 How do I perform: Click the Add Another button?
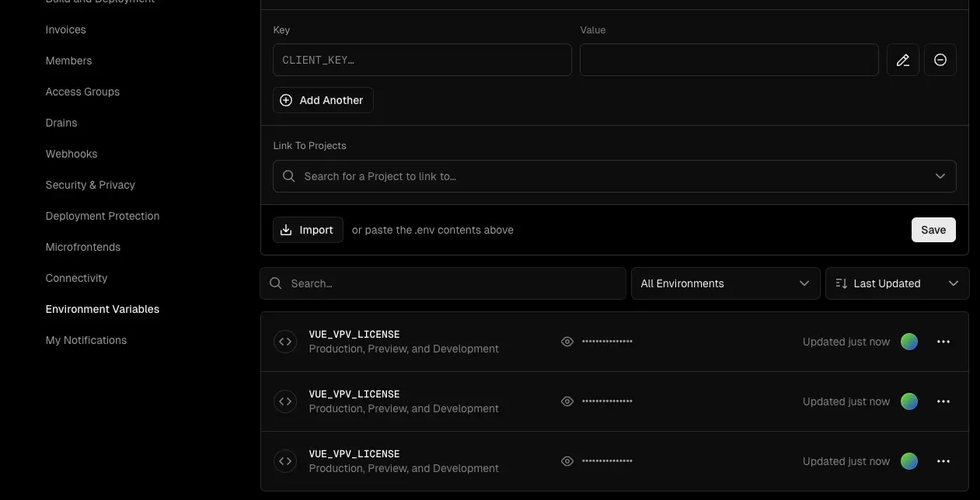pos(323,100)
